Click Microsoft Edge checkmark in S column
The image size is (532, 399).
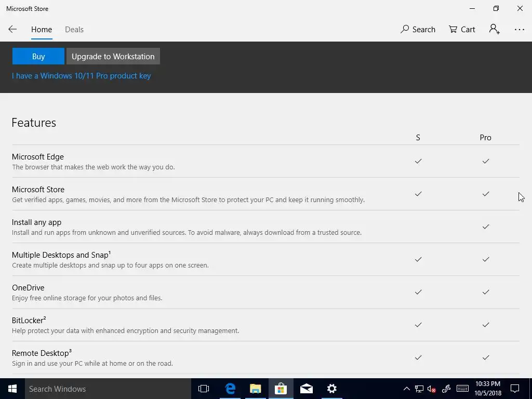[418, 161]
